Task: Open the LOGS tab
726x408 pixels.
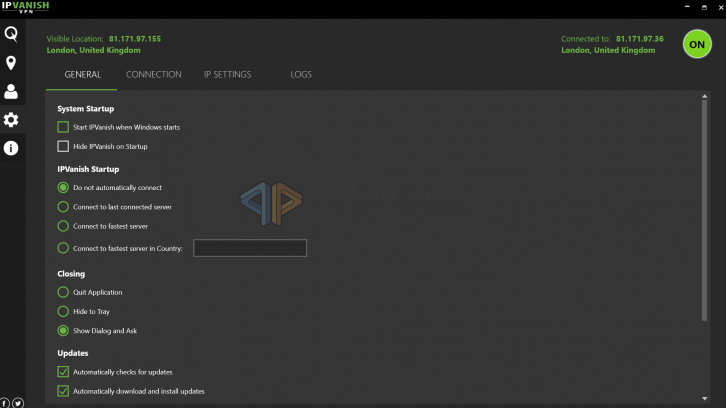Action: 301,75
